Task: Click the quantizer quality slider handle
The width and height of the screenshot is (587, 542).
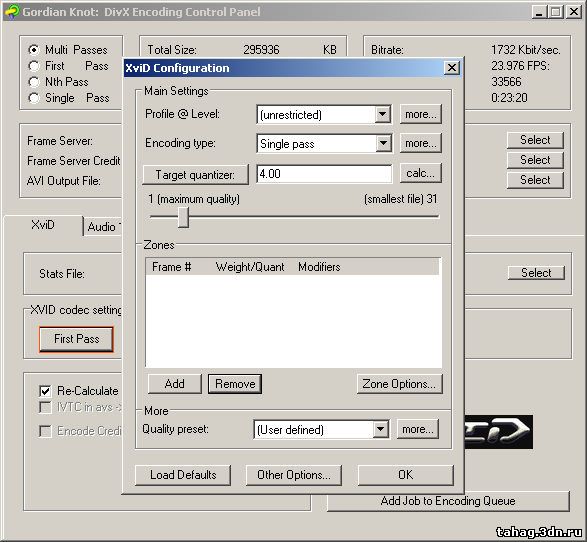Action: coord(183,217)
